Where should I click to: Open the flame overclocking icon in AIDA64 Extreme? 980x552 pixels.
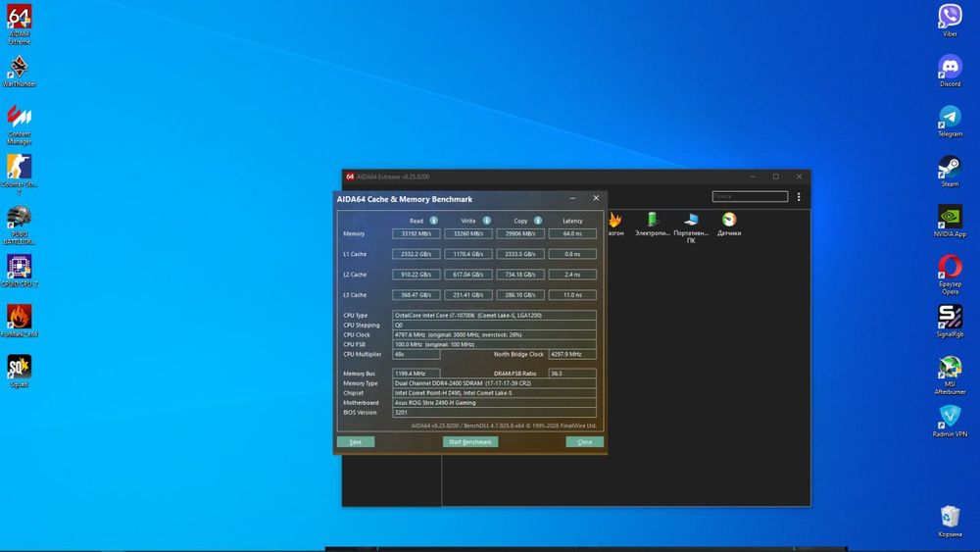point(615,224)
